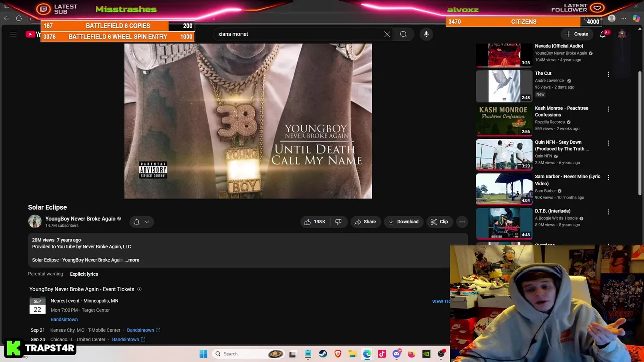Image resolution: width=644 pixels, height=362 pixels.
Task: Open File Explorer from taskbar
Action: point(352,354)
